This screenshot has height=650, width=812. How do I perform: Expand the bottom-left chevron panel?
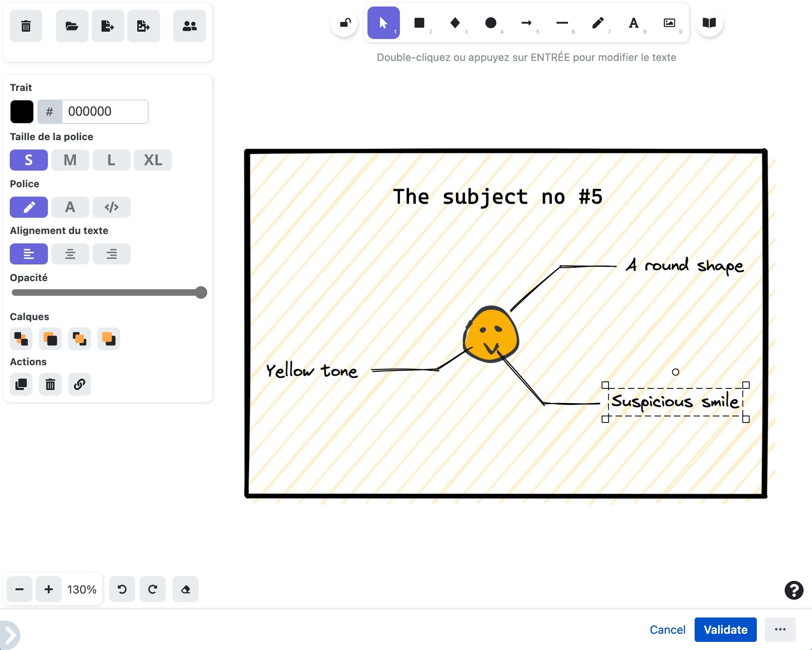pos(10,635)
